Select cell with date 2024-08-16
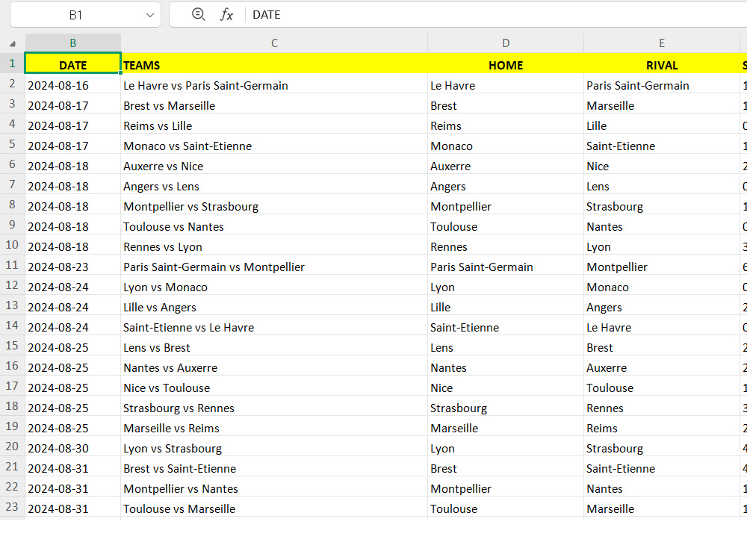The height and width of the screenshot is (560, 747). coord(73,85)
